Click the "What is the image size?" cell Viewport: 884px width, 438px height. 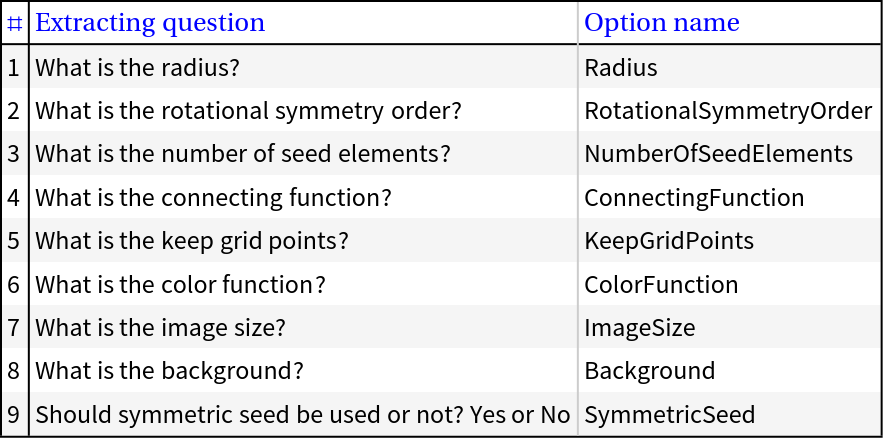point(160,328)
